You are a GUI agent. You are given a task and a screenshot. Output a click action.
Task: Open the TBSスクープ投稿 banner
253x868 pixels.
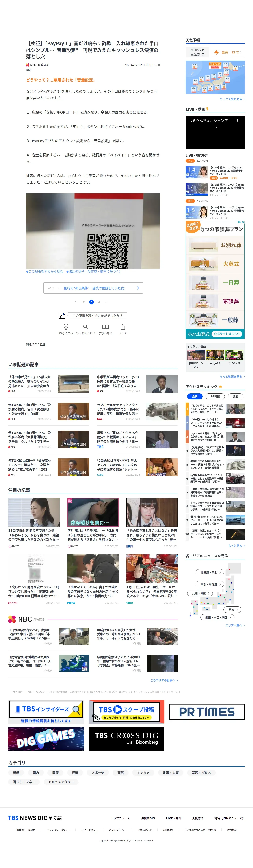(x=126, y=711)
